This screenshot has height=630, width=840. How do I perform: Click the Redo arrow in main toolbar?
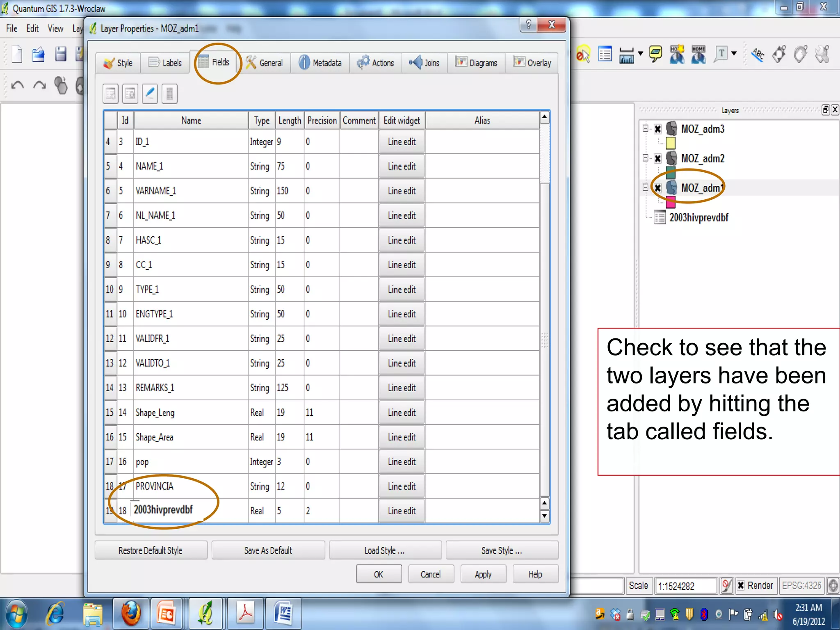pyautogui.click(x=39, y=85)
